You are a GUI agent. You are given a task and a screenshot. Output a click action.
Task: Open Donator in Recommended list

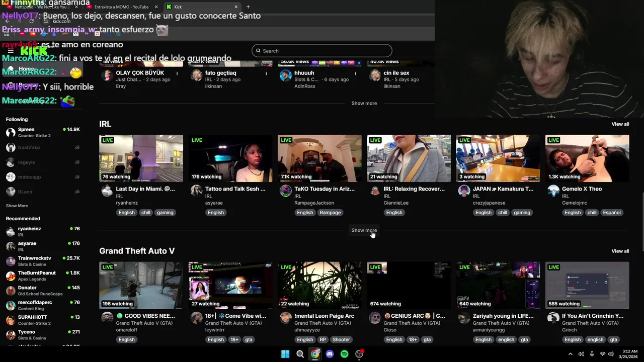click(43, 291)
